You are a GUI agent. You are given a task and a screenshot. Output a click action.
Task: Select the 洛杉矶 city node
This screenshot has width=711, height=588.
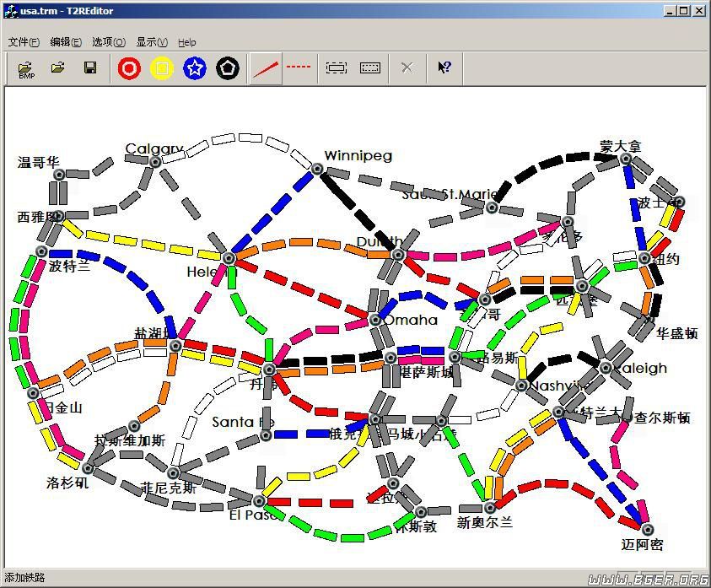(x=88, y=467)
